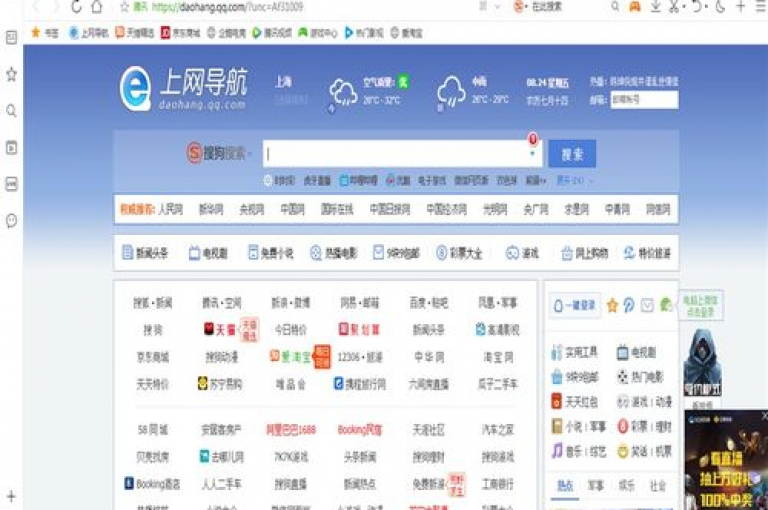Close the floating game advertisement popup

tap(764, 415)
